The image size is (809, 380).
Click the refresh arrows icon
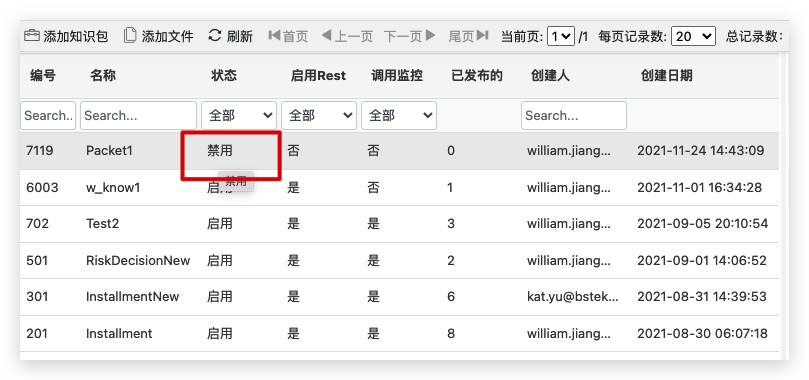point(214,36)
